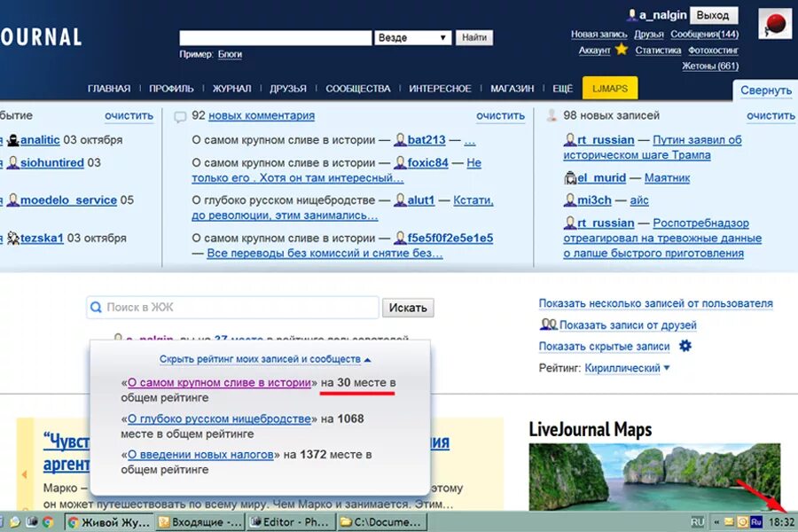Click the friends icon near Показать записи от друзей
This screenshot has height=532, width=798.
pyautogui.click(x=549, y=325)
